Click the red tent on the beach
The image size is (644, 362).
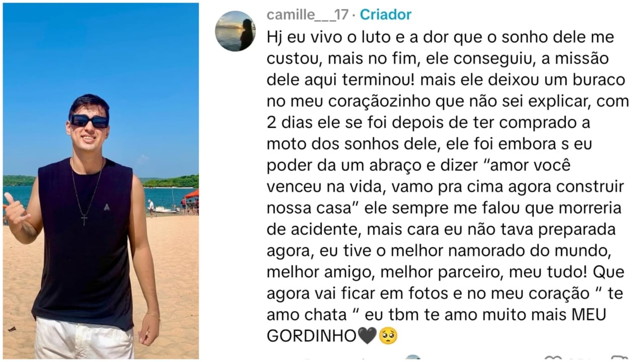(192, 194)
